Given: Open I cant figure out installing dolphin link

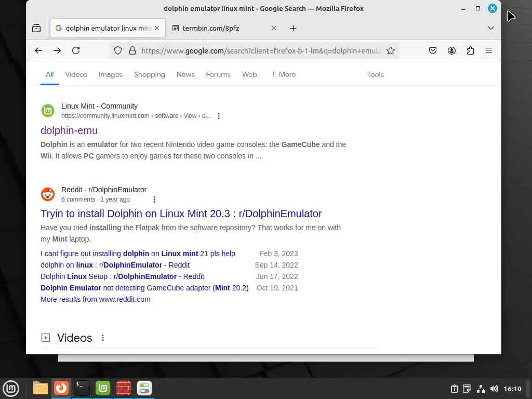Looking at the screenshot, I should coord(138,254).
